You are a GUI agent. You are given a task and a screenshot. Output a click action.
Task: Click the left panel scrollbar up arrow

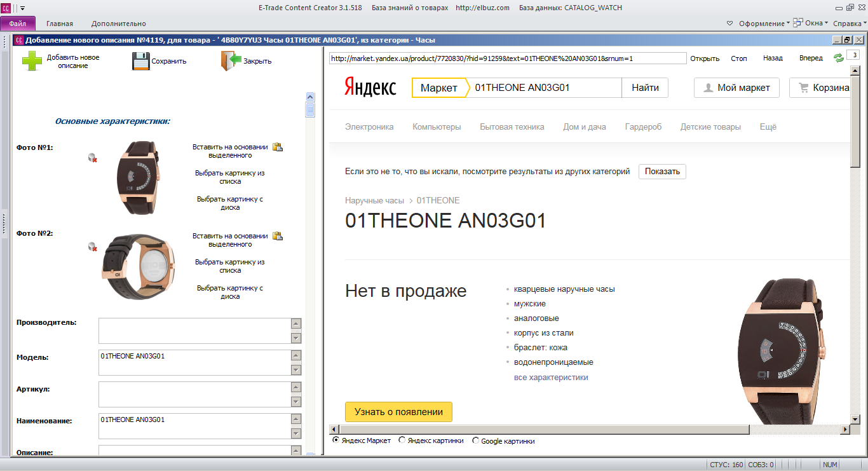click(x=310, y=97)
